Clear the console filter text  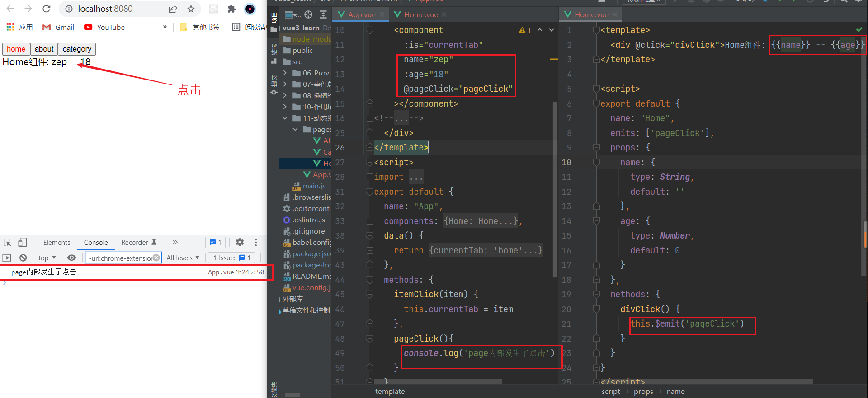point(156,258)
